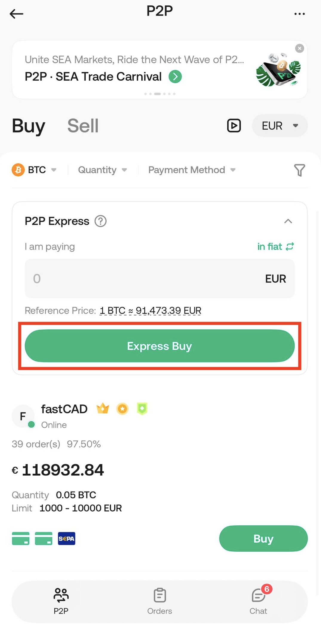
Task: Open the green arrow on carnival banner
Action: coord(175,77)
